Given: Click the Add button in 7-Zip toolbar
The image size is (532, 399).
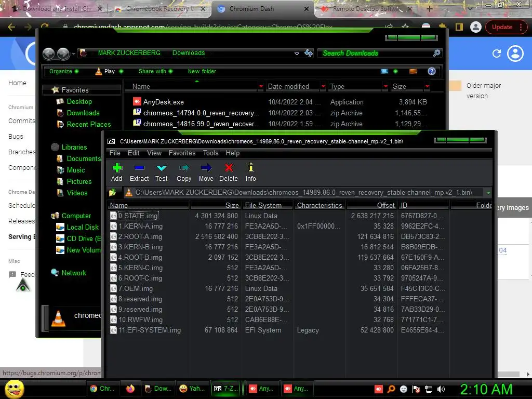Looking at the screenshot, I should (117, 172).
